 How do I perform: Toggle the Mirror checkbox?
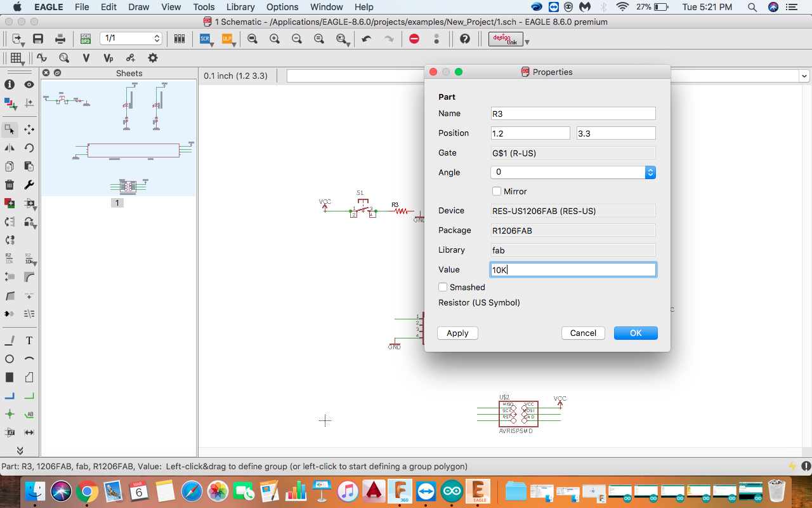tap(497, 191)
